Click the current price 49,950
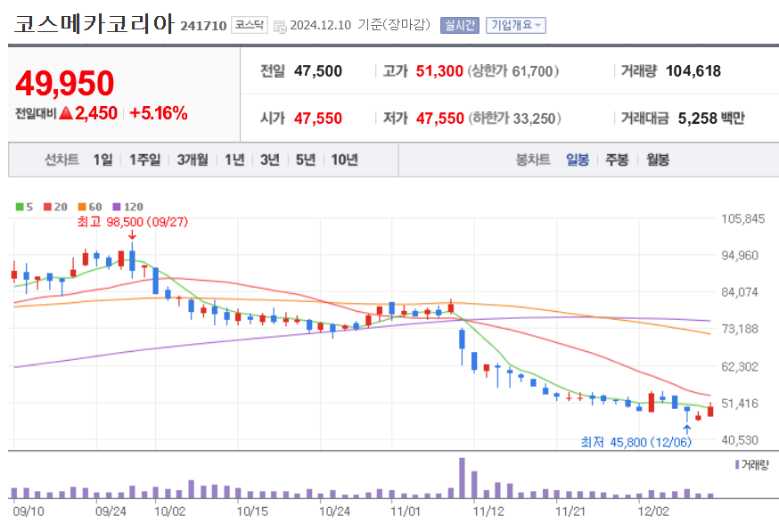779x532 pixels. [65, 84]
